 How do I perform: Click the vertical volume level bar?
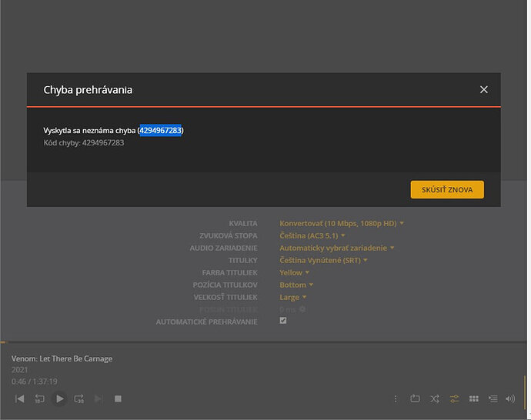tap(525, 392)
